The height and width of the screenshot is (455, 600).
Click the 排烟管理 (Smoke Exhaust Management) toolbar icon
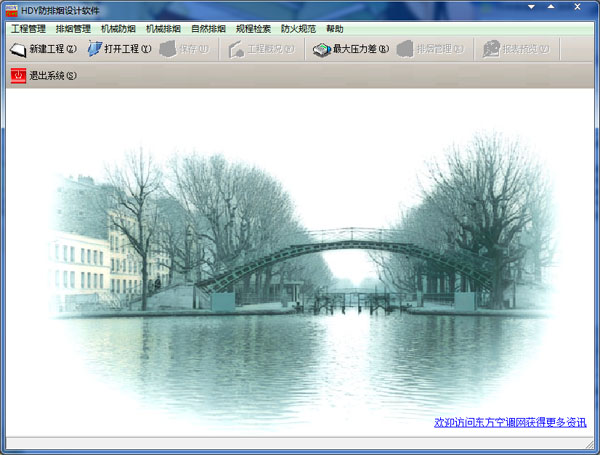[405, 49]
